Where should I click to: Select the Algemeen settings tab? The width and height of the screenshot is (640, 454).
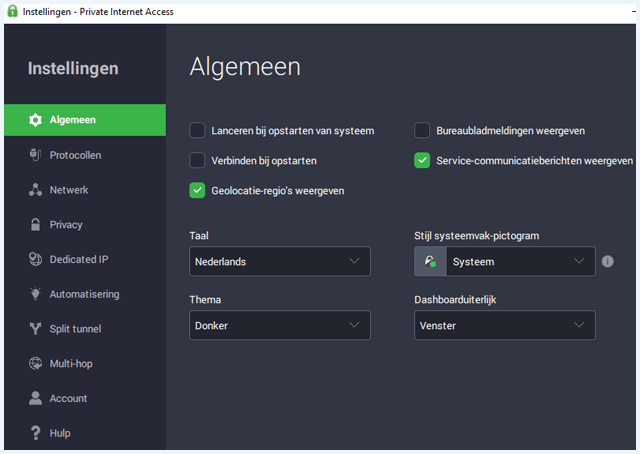coord(85,120)
